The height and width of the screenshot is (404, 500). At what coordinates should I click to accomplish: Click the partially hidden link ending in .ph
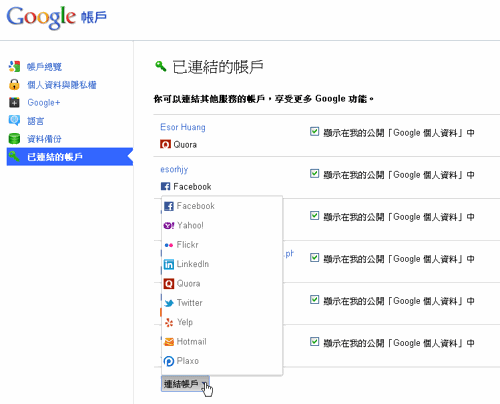tap(289, 254)
